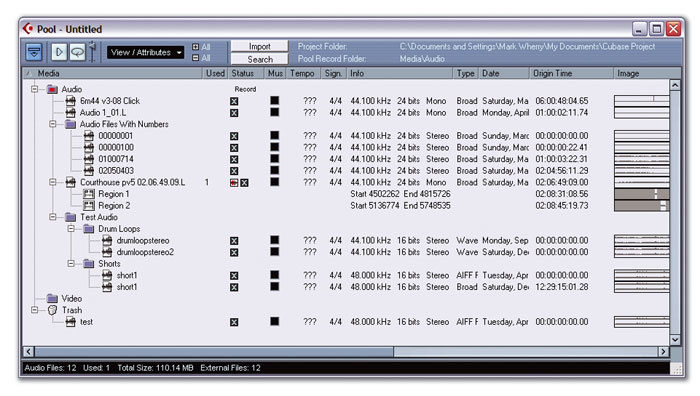The width and height of the screenshot is (700, 396).
Task: Select the Trash bin icon
Action: (52, 310)
